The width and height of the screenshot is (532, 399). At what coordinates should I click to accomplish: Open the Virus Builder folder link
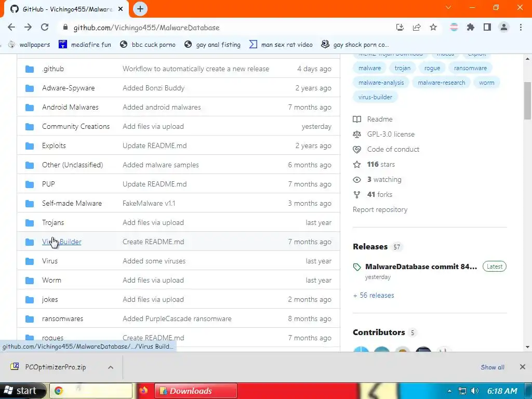pyautogui.click(x=62, y=242)
